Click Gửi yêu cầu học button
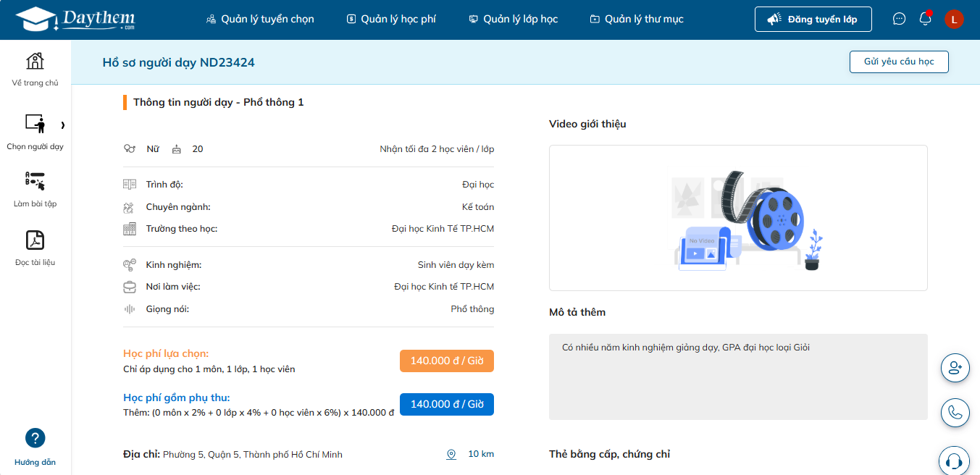Viewport: 980px width, 475px height. click(x=899, y=62)
